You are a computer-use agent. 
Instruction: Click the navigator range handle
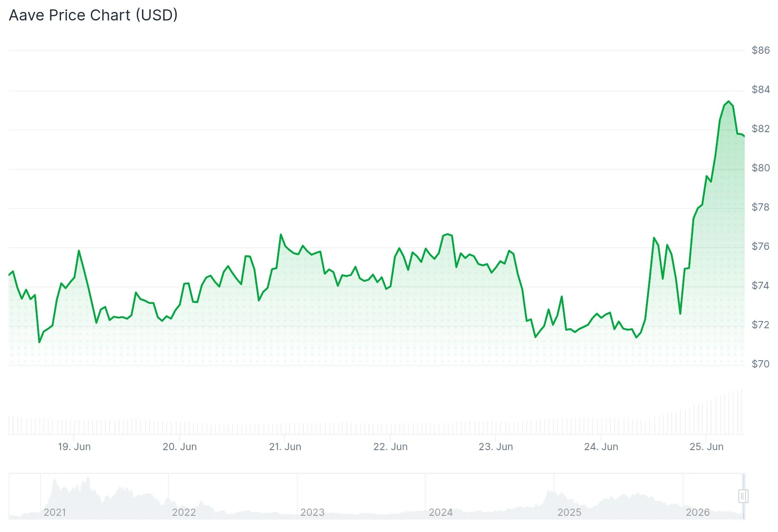tap(743, 496)
